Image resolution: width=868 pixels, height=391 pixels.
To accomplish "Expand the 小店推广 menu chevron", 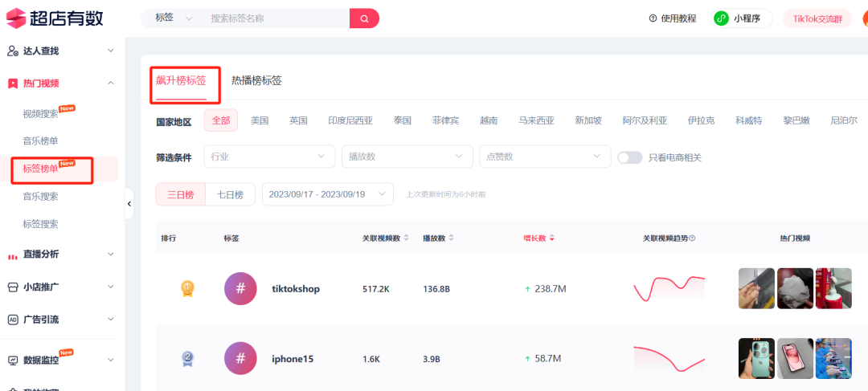I will [111, 287].
